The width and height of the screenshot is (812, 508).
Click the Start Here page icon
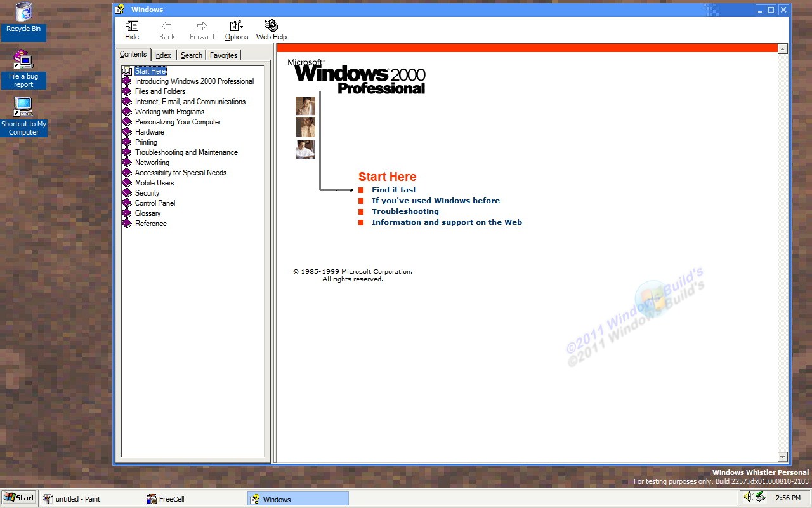pyautogui.click(x=127, y=71)
